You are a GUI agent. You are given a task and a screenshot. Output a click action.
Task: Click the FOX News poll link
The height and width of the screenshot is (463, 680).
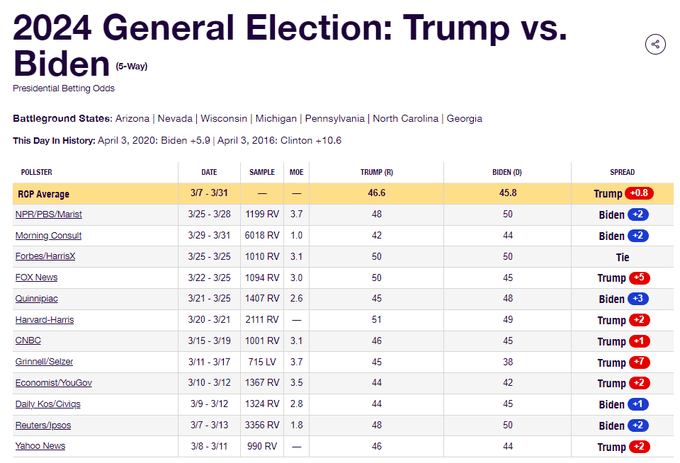[x=36, y=278]
